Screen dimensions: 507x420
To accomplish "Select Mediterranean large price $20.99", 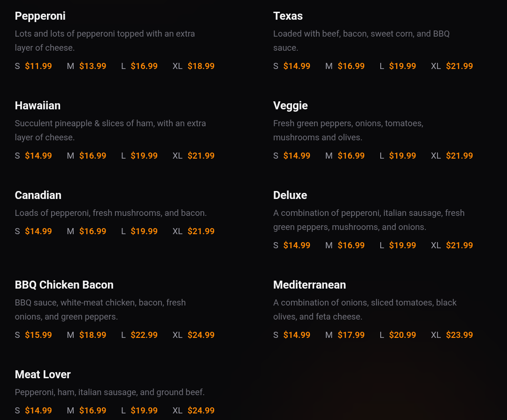I will 402,335.
